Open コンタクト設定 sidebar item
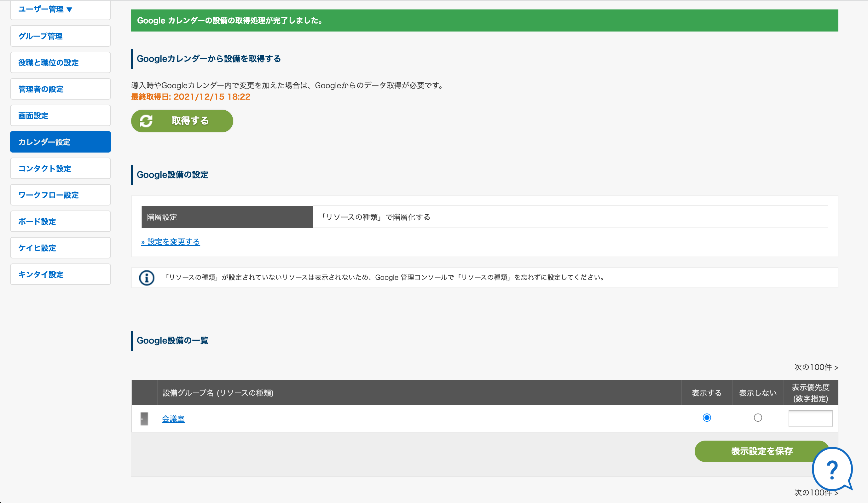Viewport: 868px width, 503px height. [x=60, y=169]
